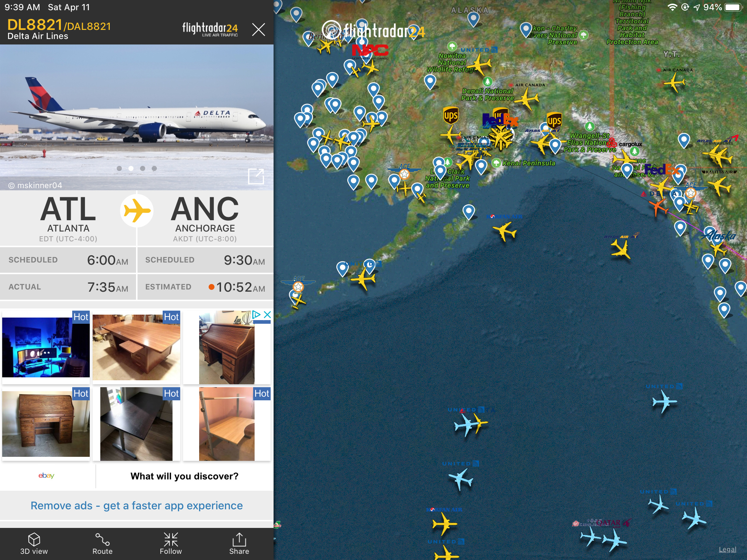The height and width of the screenshot is (560, 747).
Task: Open the 3D view cube icon
Action: point(34,540)
